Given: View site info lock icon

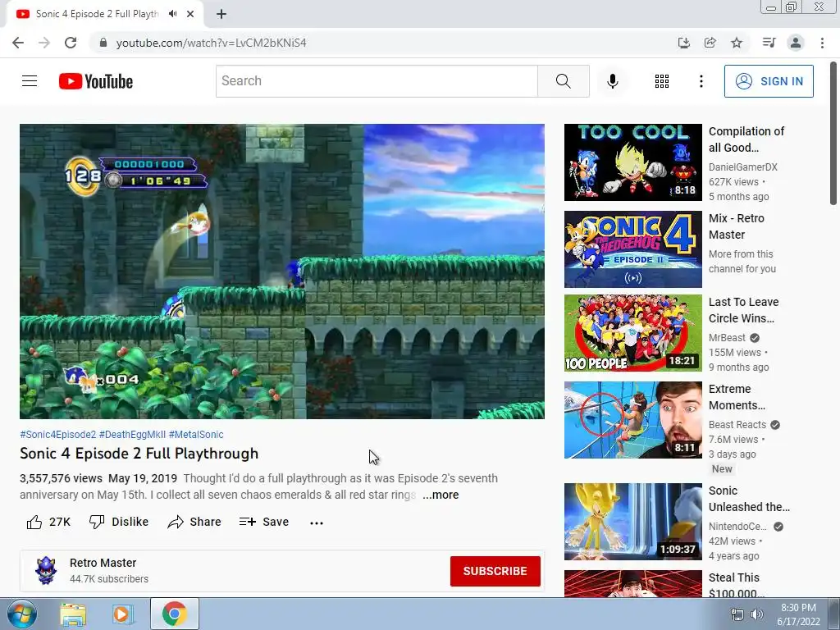Looking at the screenshot, I should (103, 43).
